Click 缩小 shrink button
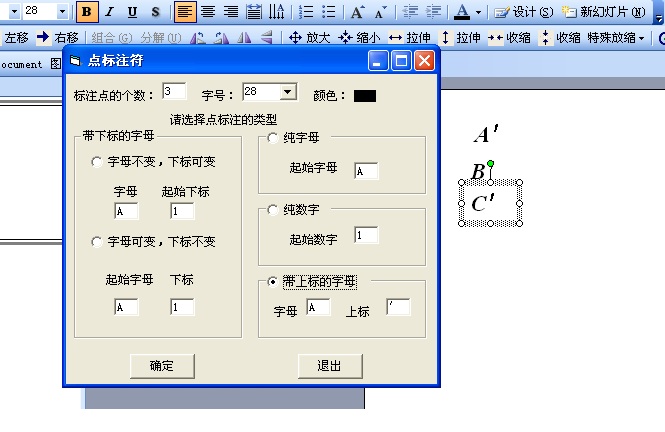The width and height of the screenshot is (665, 432). pyautogui.click(x=359, y=38)
